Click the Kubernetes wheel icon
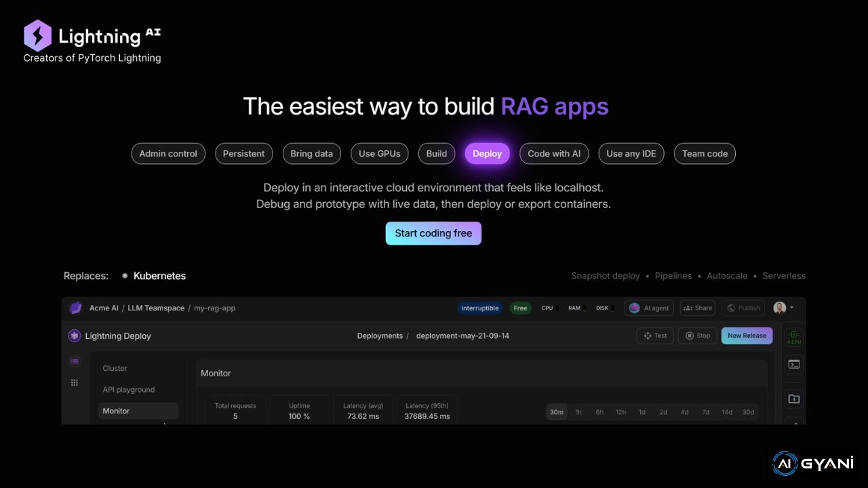The image size is (868, 488). point(125,276)
